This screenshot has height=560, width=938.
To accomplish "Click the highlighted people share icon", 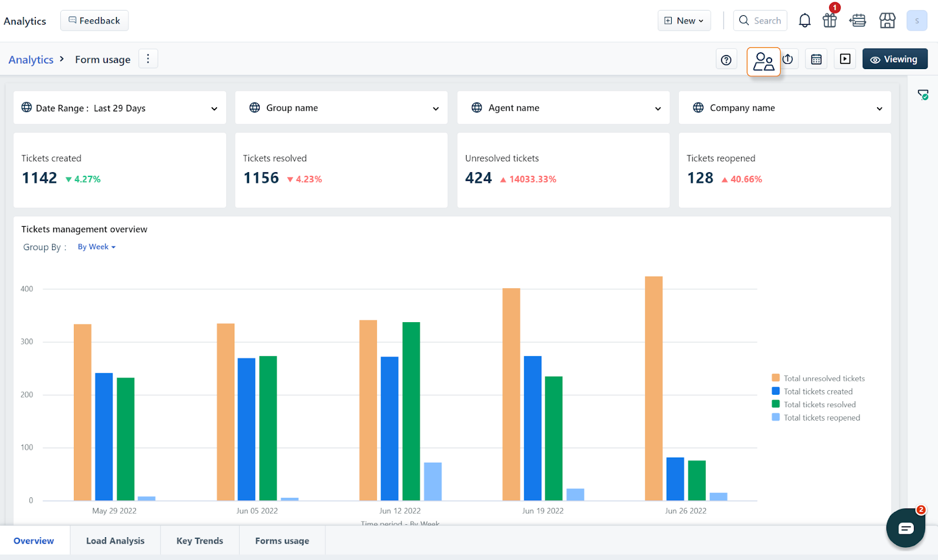I will coord(763,62).
